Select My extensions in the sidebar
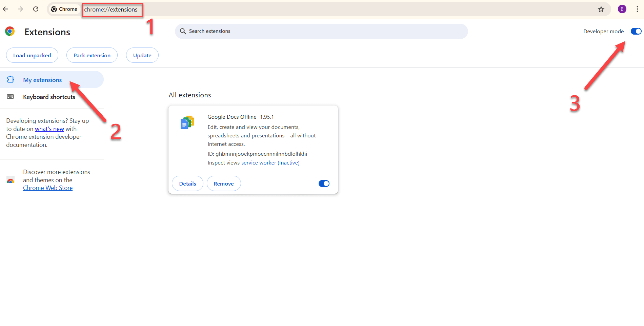Screen dimensions: 644x326 coord(42,80)
